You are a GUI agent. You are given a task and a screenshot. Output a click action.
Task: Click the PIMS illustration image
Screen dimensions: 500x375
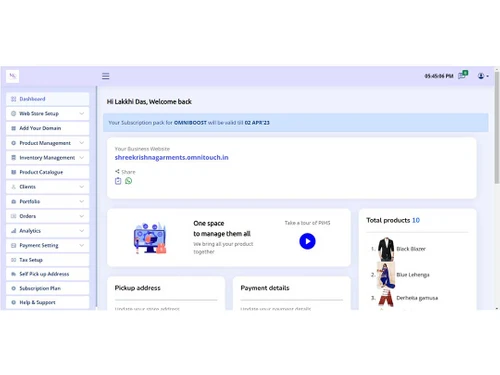pos(150,238)
